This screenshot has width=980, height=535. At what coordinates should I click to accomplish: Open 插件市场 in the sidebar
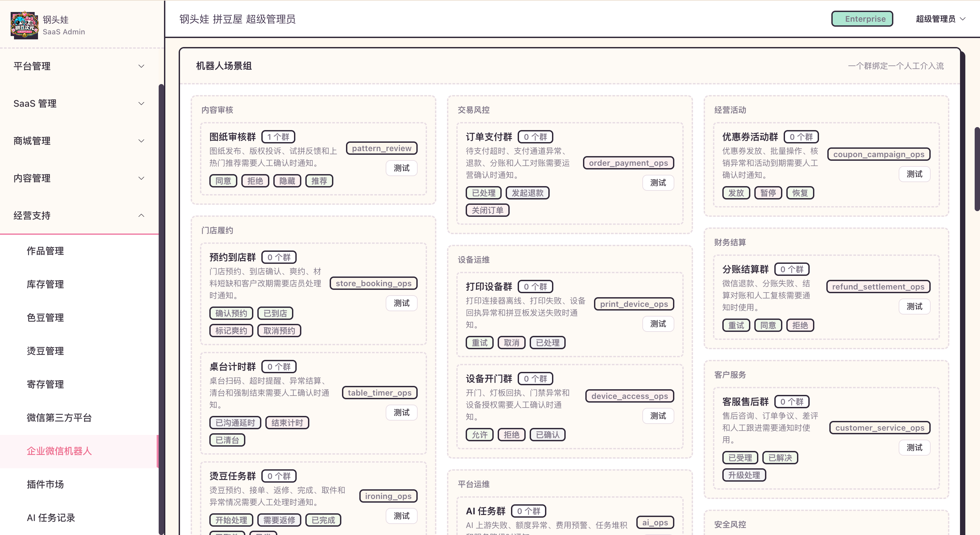click(79, 484)
